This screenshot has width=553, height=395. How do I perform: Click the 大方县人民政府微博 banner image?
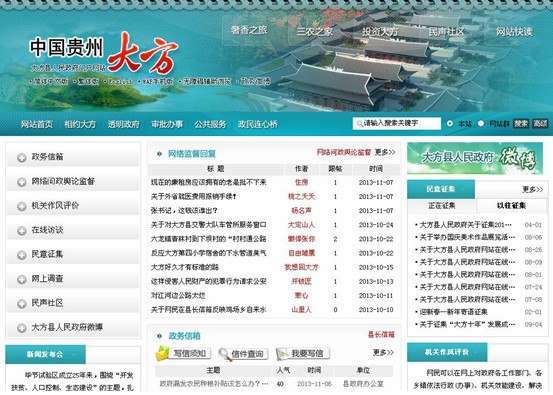point(475,158)
